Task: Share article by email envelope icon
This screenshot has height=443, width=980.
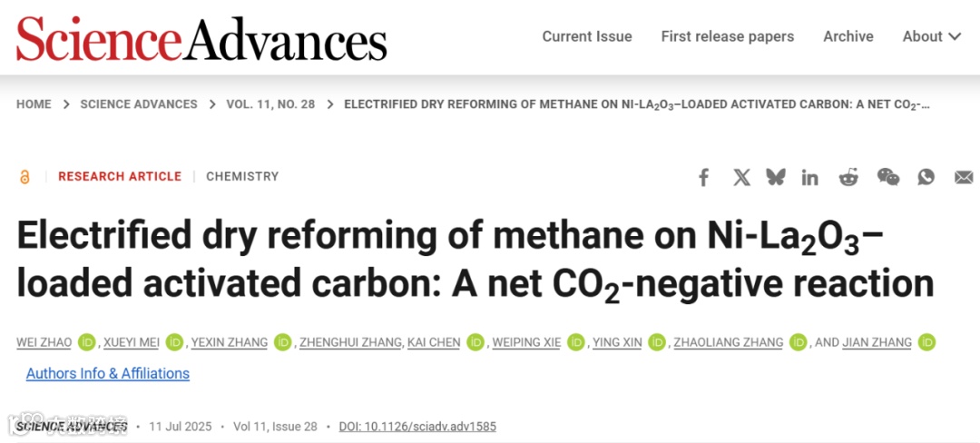Action: pos(964,177)
